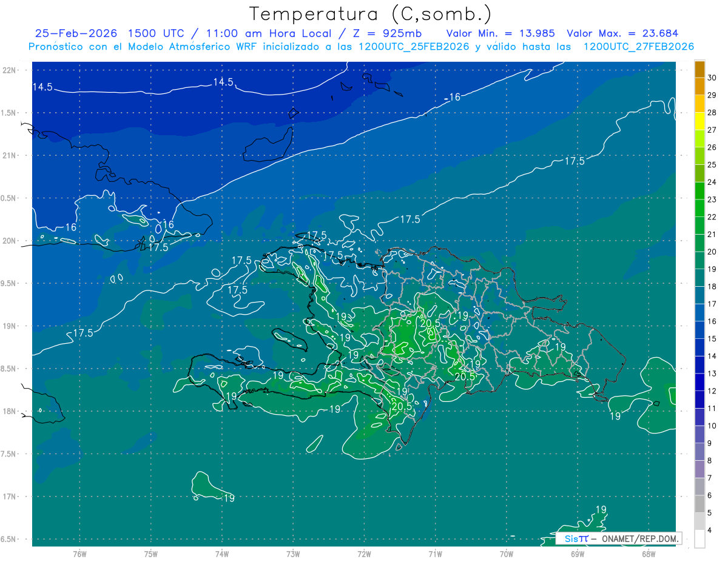Click the colorbar value label '10'
728x562 pixels.
[x=712, y=426]
